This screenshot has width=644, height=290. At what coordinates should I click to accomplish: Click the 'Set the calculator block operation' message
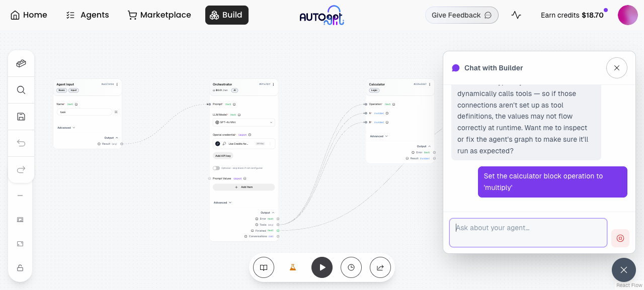(x=552, y=182)
